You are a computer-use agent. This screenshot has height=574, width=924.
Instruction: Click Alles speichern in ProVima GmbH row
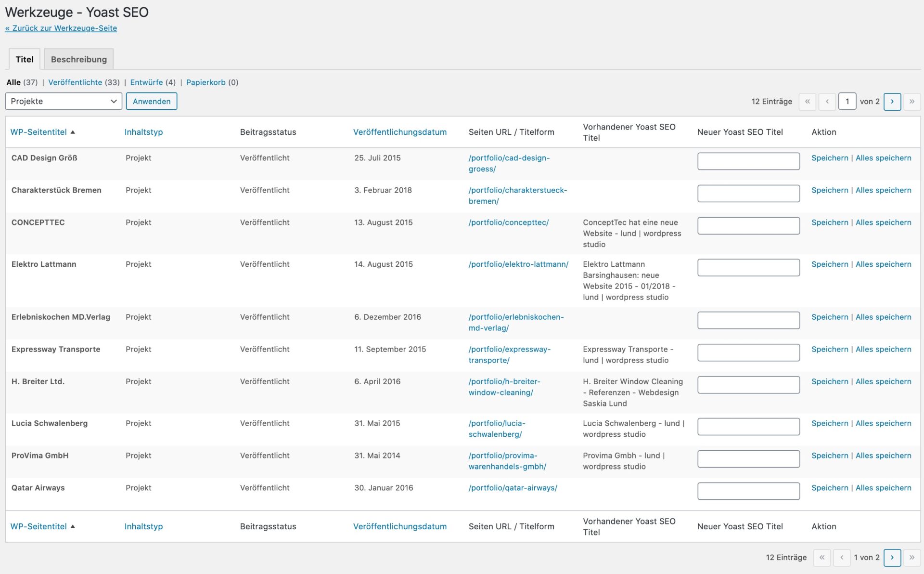[x=883, y=456]
